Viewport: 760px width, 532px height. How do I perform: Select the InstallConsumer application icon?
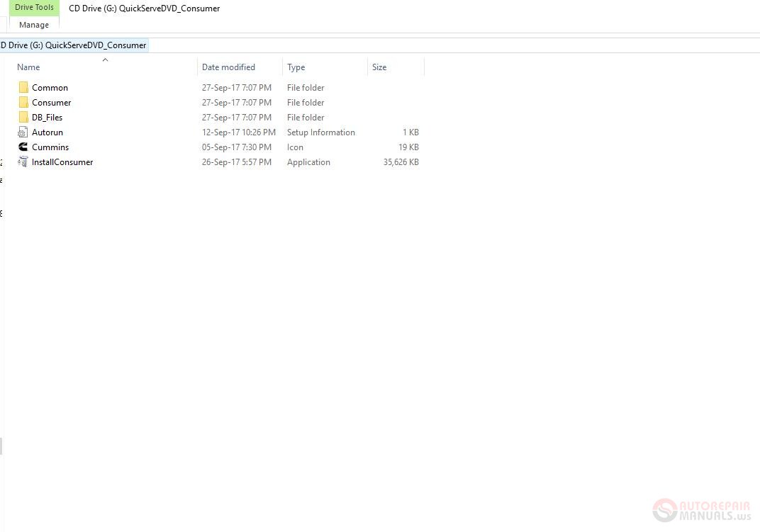pos(23,162)
